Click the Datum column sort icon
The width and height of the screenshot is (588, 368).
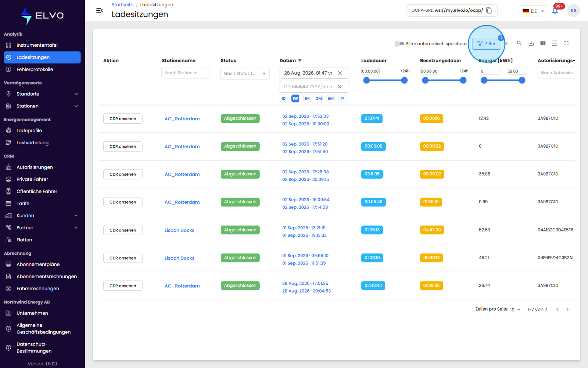point(300,61)
